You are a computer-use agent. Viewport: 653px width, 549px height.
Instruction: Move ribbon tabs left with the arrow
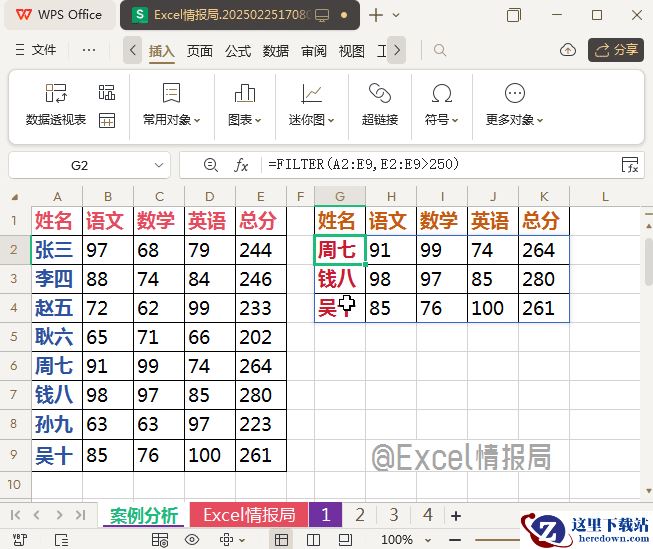tap(132, 50)
